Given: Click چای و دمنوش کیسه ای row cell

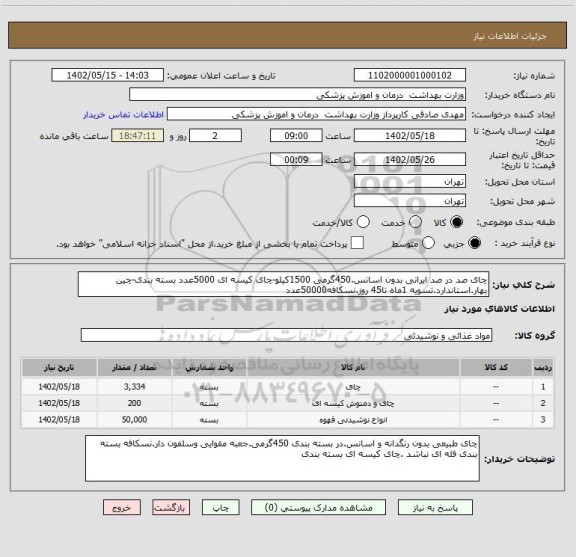Looking at the screenshot, I should (353, 403).
